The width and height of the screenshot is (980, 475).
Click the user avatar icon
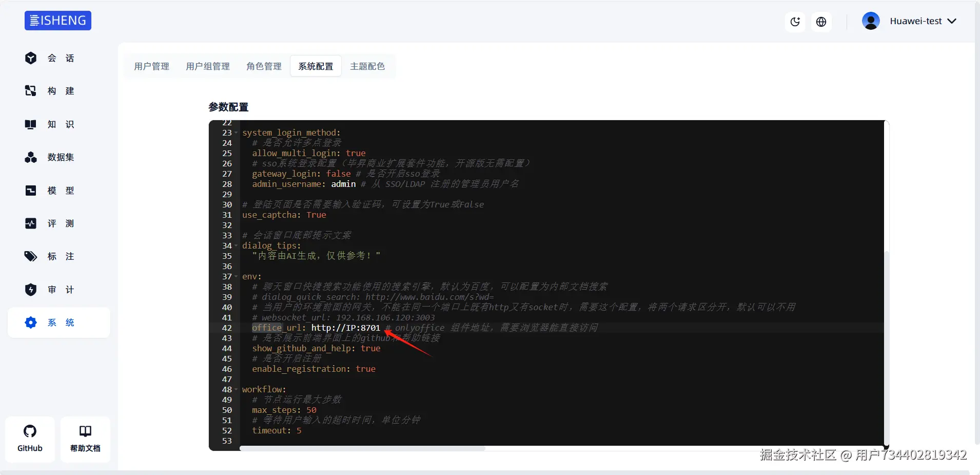click(x=871, y=21)
